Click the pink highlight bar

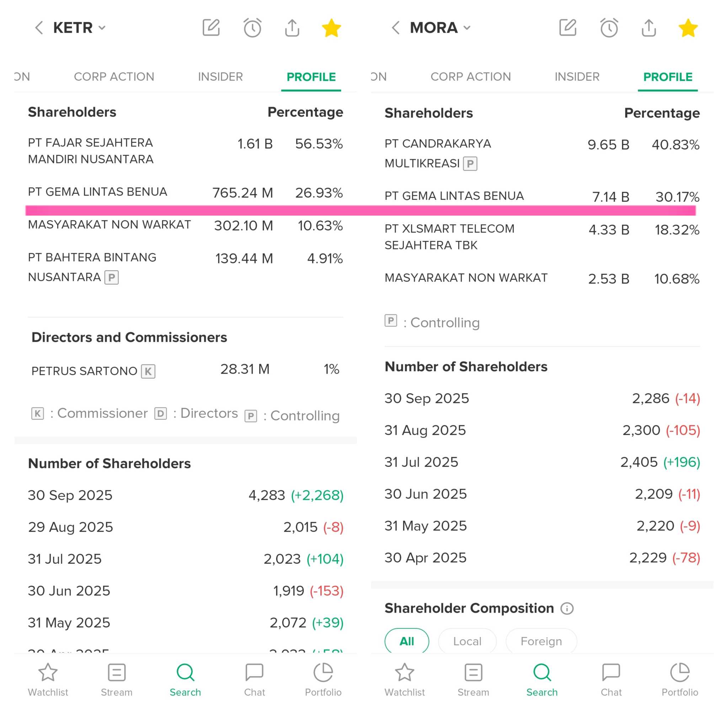pyautogui.click(x=360, y=210)
